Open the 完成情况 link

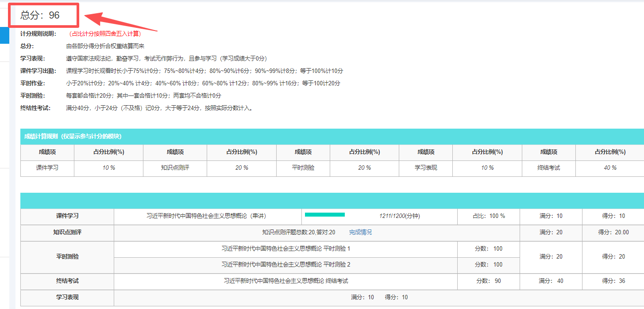pos(360,232)
